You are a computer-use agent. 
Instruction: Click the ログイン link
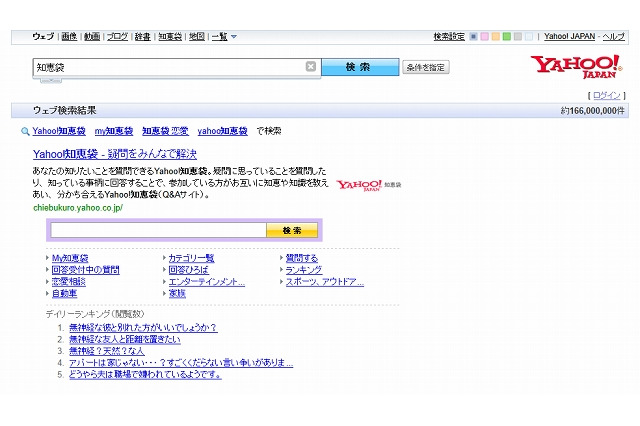[x=607, y=95]
